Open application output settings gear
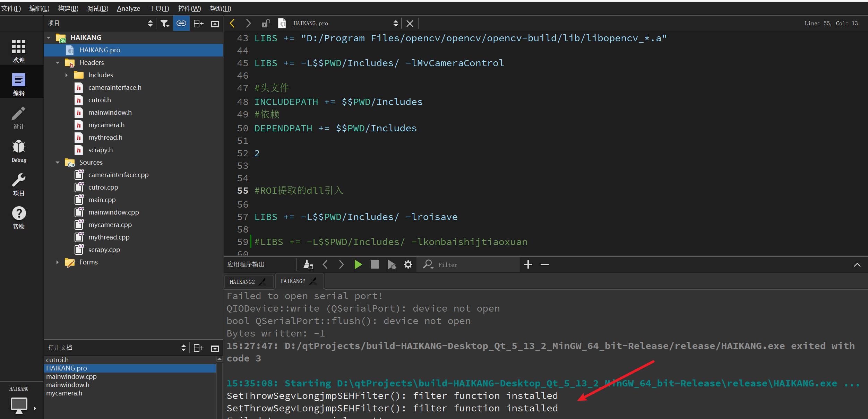 pos(408,264)
